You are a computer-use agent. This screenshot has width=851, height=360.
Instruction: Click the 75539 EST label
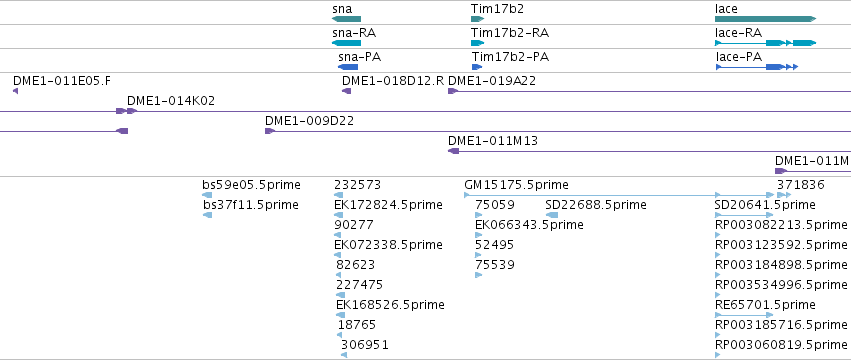click(x=495, y=265)
